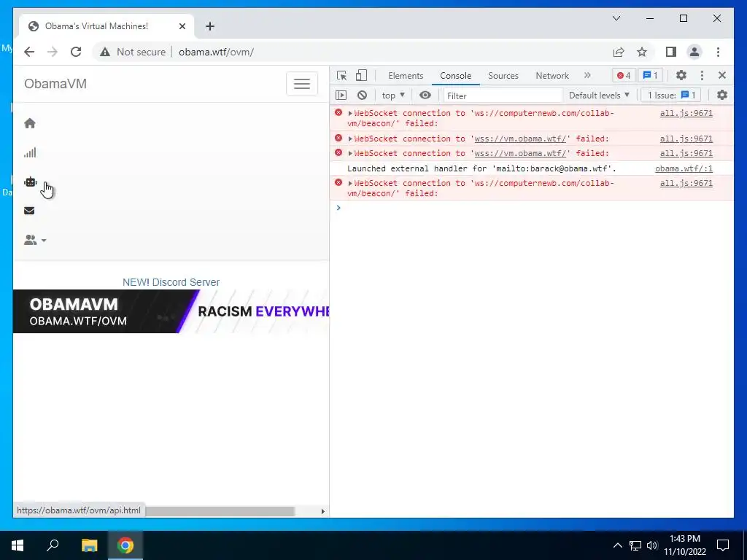Go back in Chrome
Viewport: 747px width, 560px height.
coord(29,52)
